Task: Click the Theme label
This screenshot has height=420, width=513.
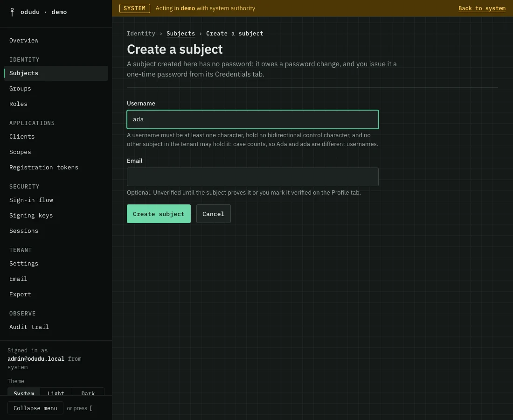Action: coord(16,381)
